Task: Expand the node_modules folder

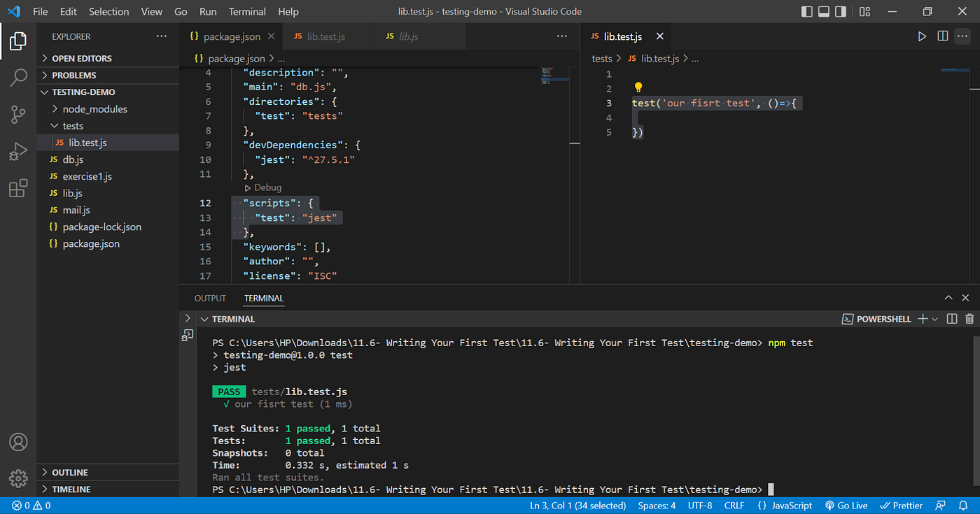Action: pyautogui.click(x=94, y=109)
